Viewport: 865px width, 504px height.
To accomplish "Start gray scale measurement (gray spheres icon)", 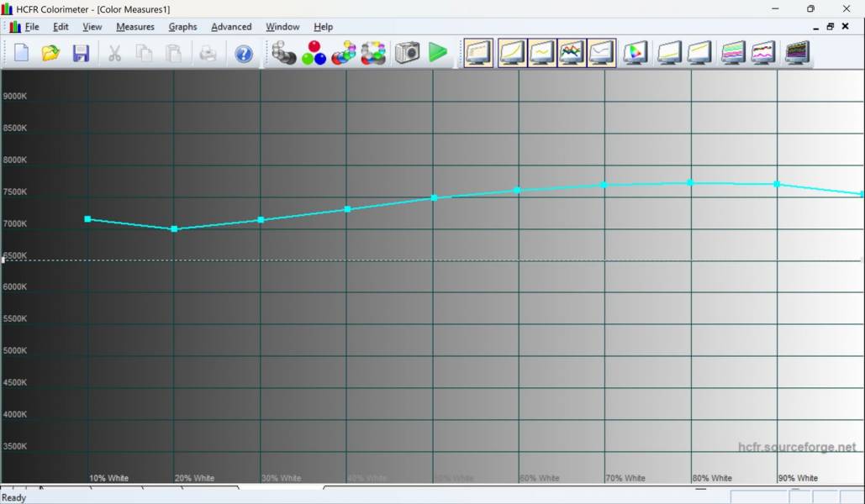I will tap(284, 53).
